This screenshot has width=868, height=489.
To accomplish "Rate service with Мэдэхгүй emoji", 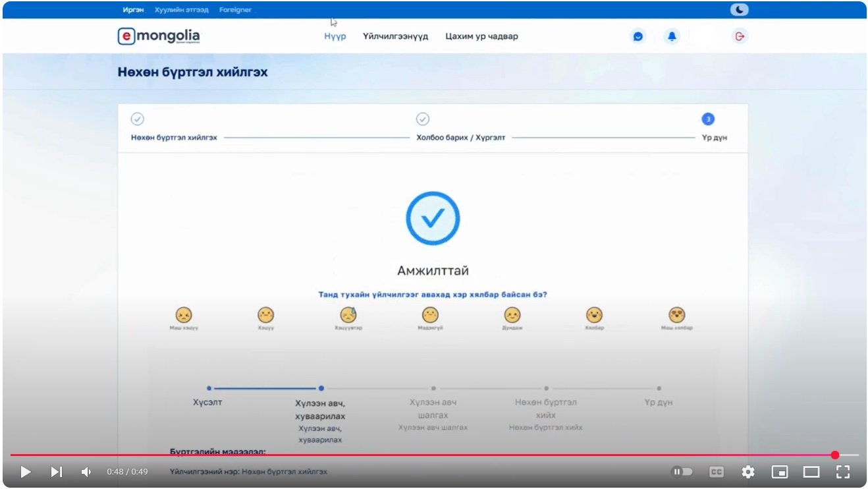I will point(430,314).
